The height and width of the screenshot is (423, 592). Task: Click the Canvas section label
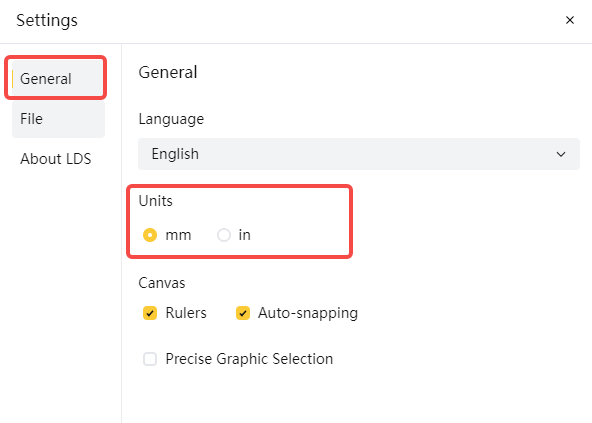(x=162, y=283)
